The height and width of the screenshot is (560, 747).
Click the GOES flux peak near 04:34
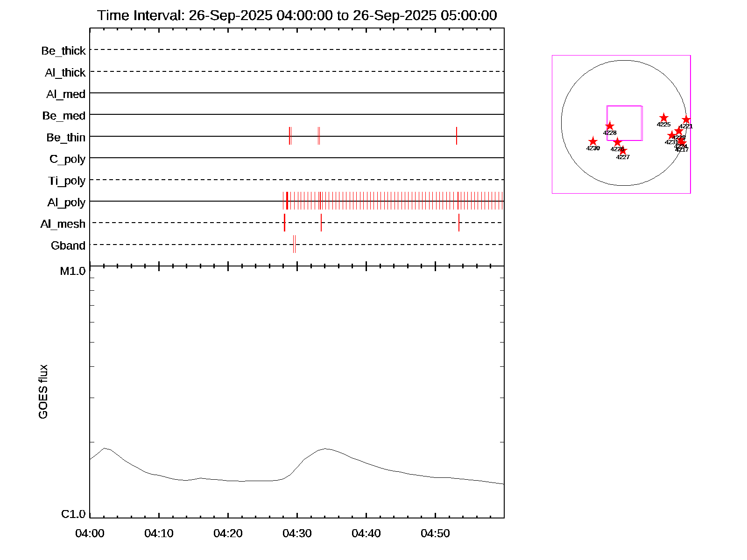(325, 448)
